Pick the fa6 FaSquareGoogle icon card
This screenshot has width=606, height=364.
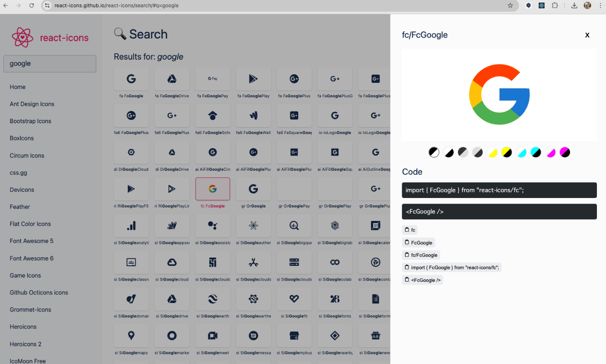pyautogui.click(x=294, y=116)
